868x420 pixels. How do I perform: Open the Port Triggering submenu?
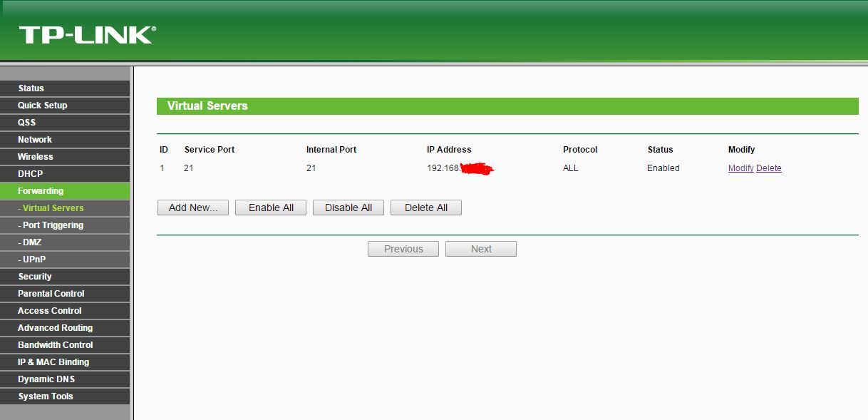pyautogui.click(x=65, y=225)
